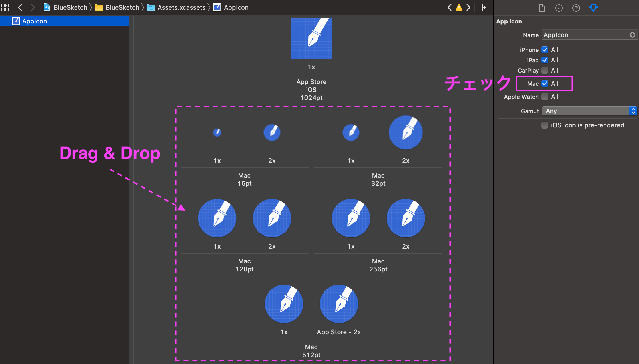Open the BlueSketch project breadcrumb
Viewport: 639px width, 364px height.
point(70,7)
